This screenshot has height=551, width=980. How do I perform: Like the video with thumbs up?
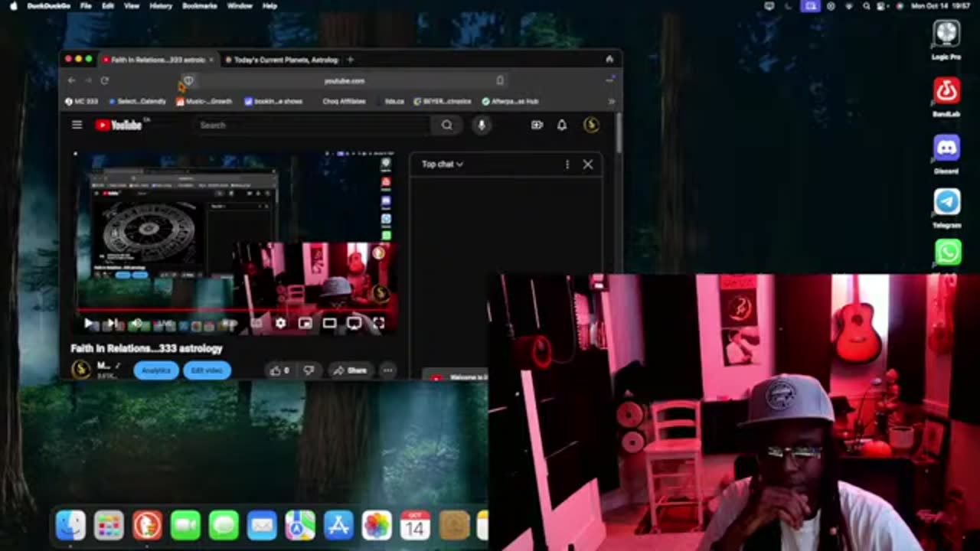click(280, 370)
